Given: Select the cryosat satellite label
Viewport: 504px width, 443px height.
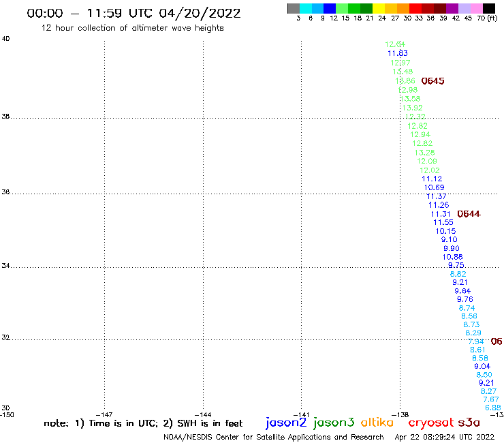Looking at the screenshot, I should click(x=430, y=423).
